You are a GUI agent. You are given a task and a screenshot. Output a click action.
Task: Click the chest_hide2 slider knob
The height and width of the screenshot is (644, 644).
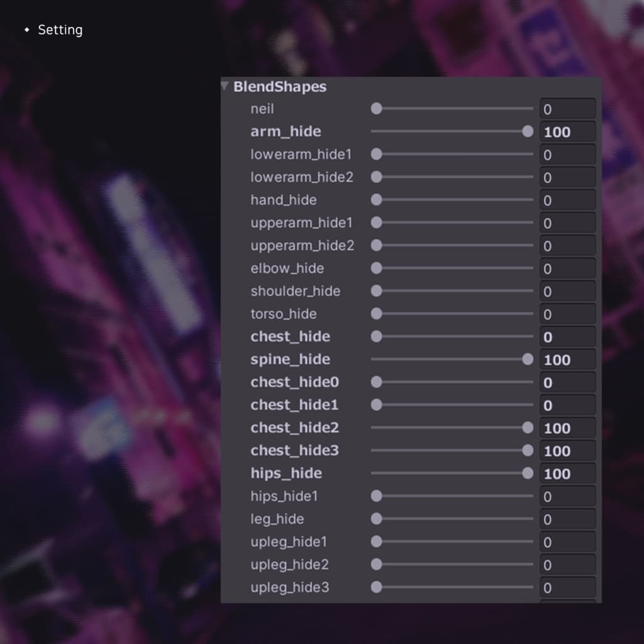click(528, 428)
